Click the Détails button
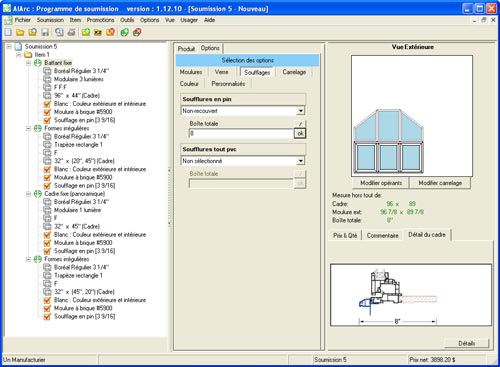Screen dimensions: 500x367 pyautogui.click(x=466, y=343)
